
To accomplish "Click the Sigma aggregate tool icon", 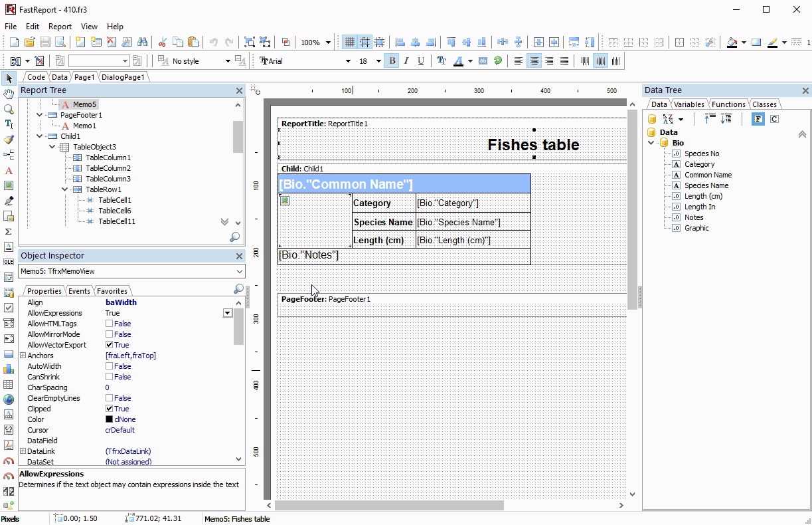I will click(x=9, y=231).
